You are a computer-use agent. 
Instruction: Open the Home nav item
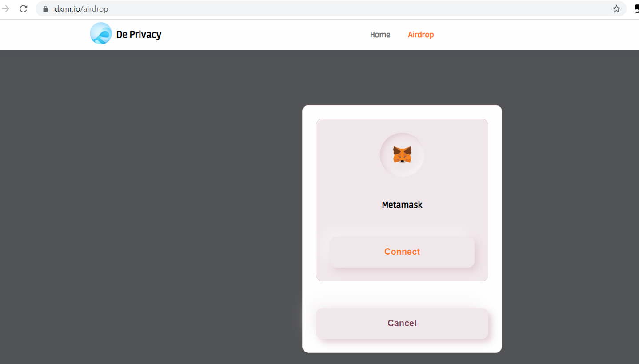tap(380, 35)
